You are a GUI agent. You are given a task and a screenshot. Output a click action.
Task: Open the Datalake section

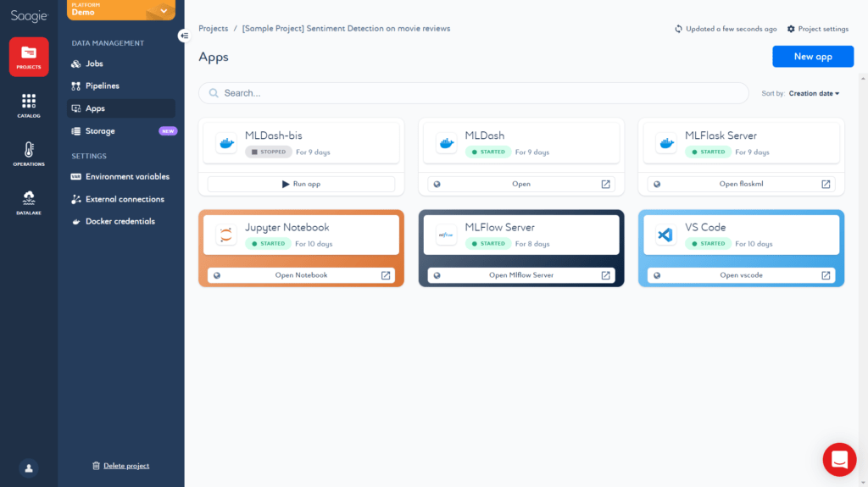point(29,202)
